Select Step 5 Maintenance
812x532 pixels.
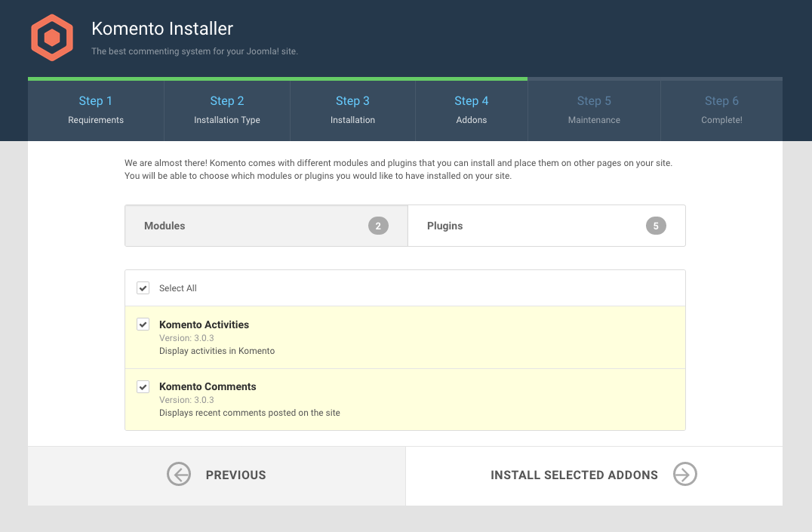[x=594, y=110]
